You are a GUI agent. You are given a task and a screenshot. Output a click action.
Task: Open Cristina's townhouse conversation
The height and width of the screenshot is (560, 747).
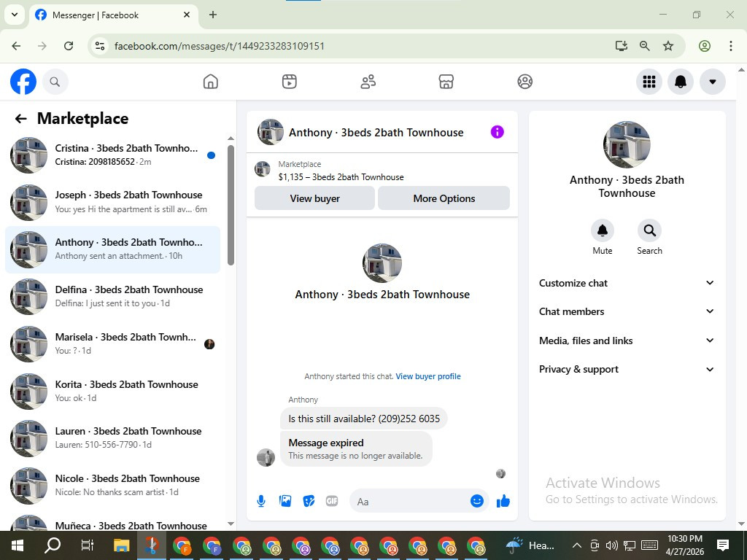(112, 155)
